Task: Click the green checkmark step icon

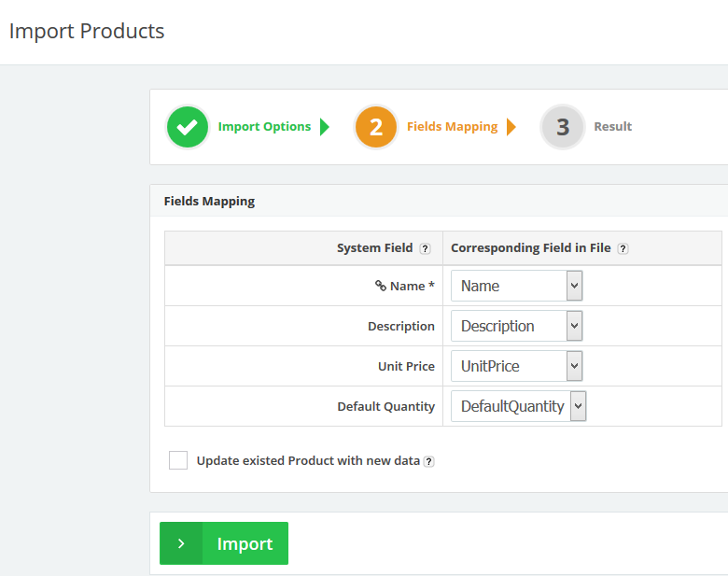Action: tap(188, 127)
